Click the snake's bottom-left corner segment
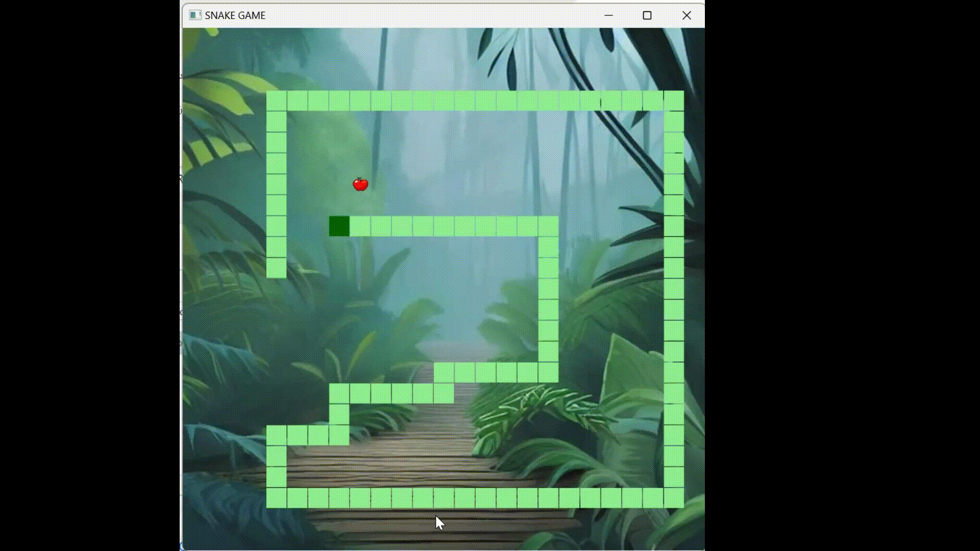The height and width of the screenshot is (551, 980). (276, 498)
